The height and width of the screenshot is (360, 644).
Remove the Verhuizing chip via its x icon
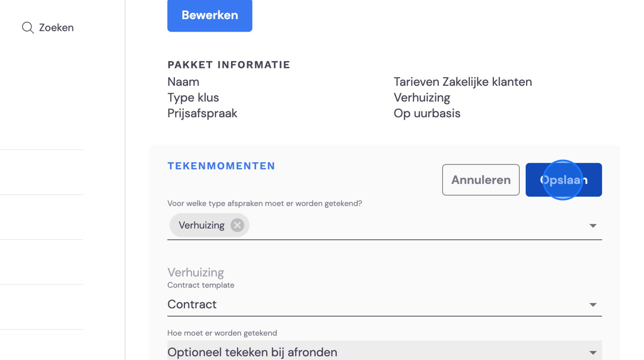pos(237,225)
